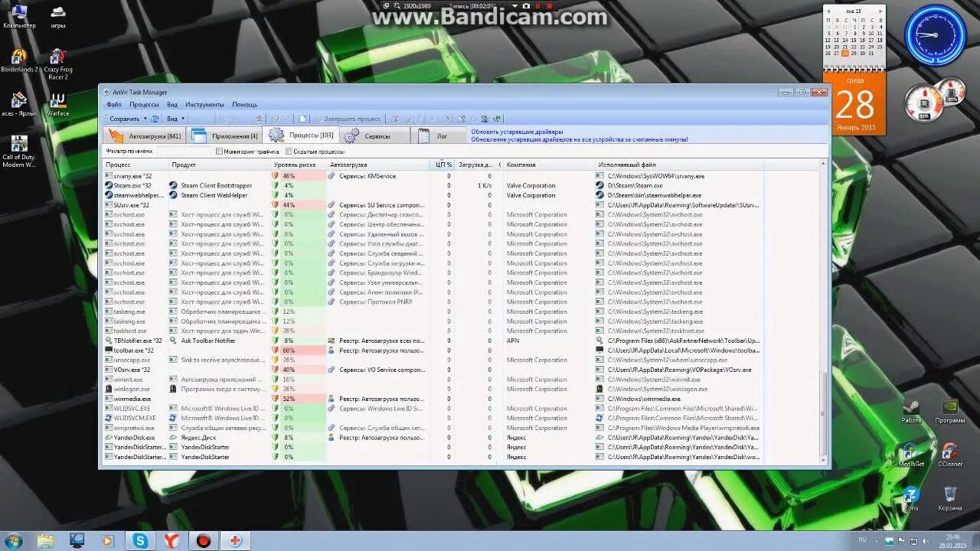Sort by the ЦП % column header
The image size is (980, 551).
(443, 165)
